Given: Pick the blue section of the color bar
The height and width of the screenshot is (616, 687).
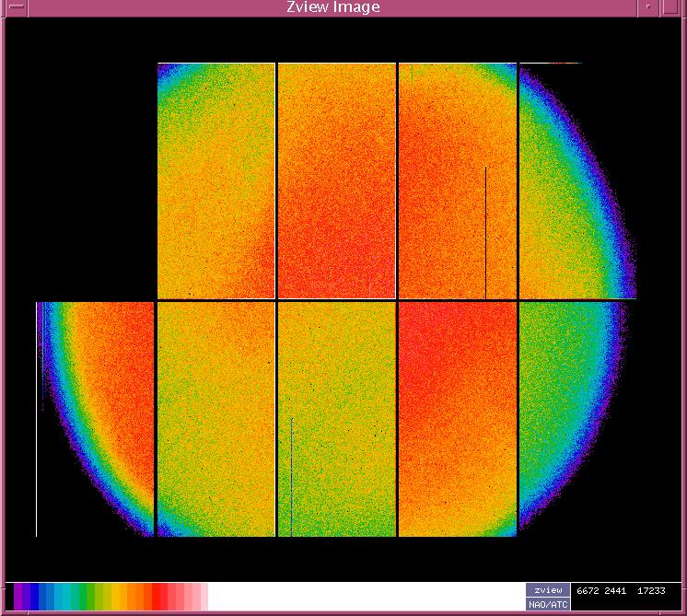Looking at the screenshot, I should coord(43,596).
